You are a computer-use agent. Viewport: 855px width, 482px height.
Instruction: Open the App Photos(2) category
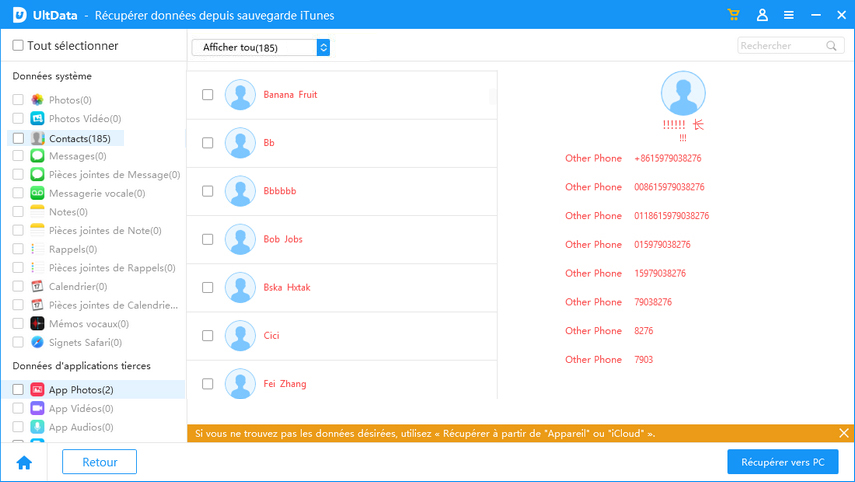pos(81,390)
